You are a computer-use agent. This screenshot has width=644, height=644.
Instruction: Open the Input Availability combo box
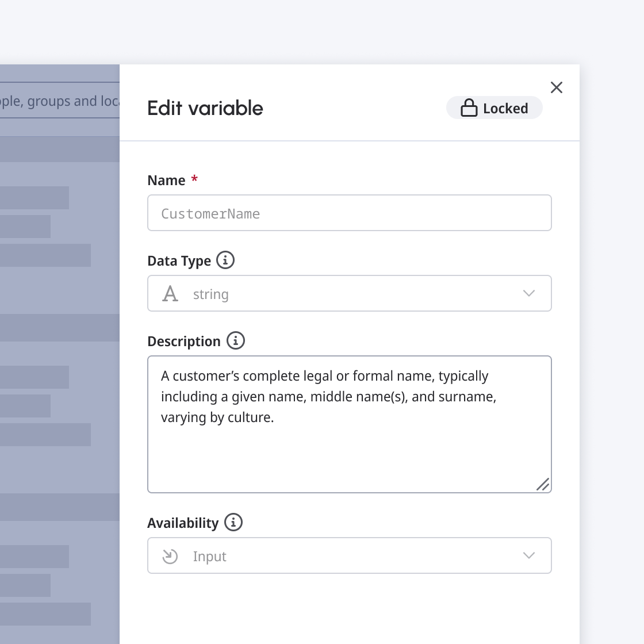click(349, 555)
